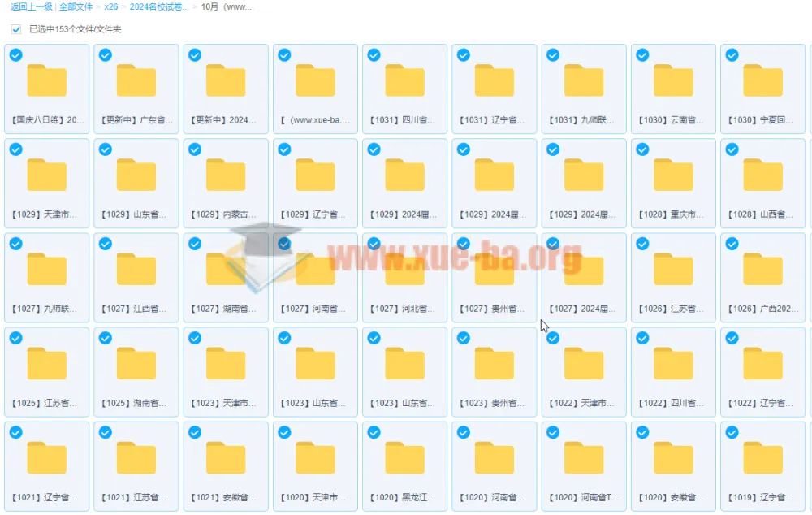Untick the 【1028】山西省 folder checkmark
Viewport: 812px width, 515px height.
(x=732, y=149)
